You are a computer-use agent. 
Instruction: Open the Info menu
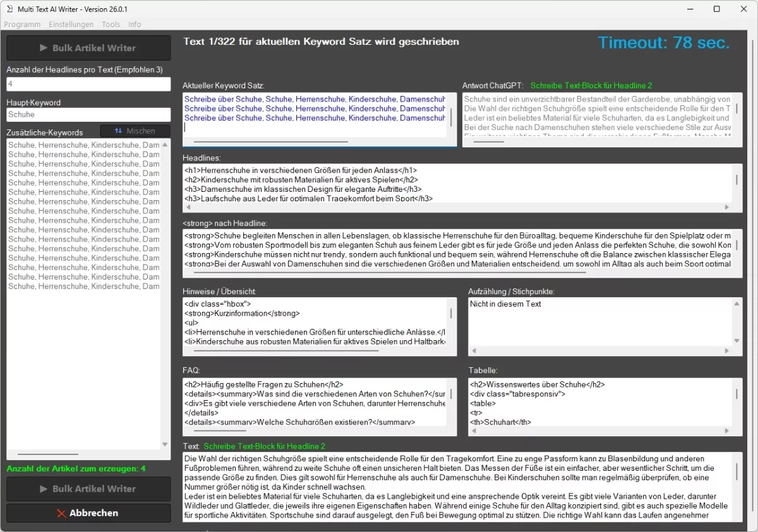135,25
